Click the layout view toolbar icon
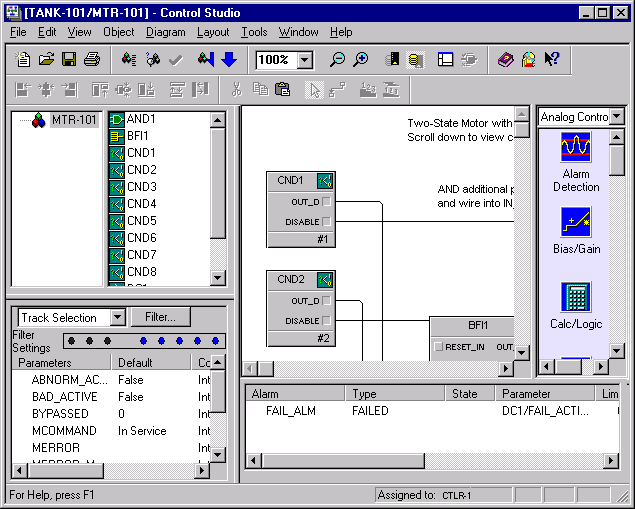The height and width of the screenshot is (509, 635). tap(445, 60)
